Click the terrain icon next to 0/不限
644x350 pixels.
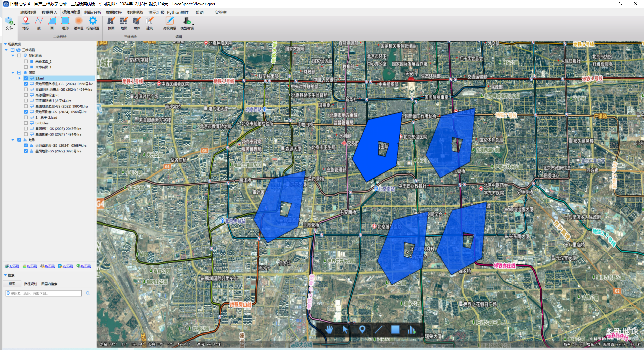pyautogui.click(x=25, y=266)
